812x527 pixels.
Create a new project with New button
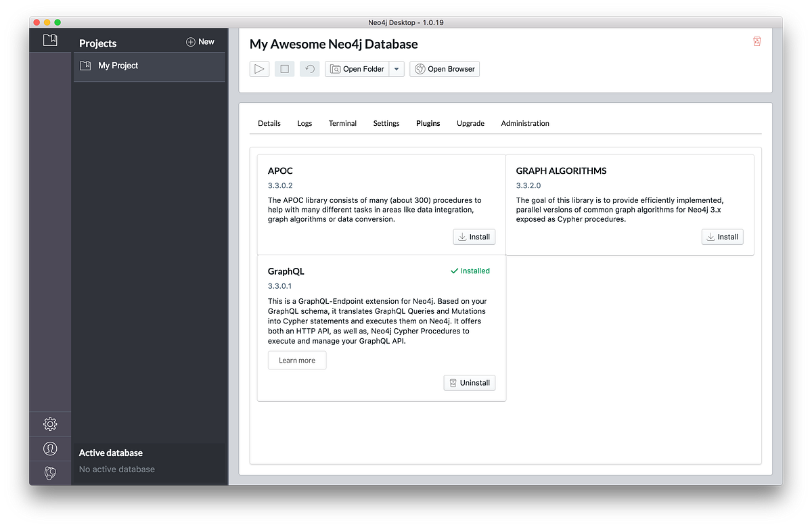tap(200, 42)
